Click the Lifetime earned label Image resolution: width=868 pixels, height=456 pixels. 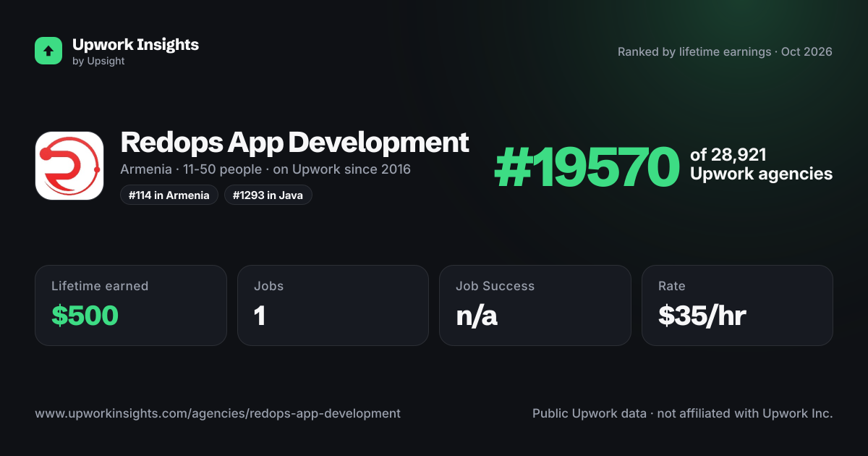(x=100, y=286)
